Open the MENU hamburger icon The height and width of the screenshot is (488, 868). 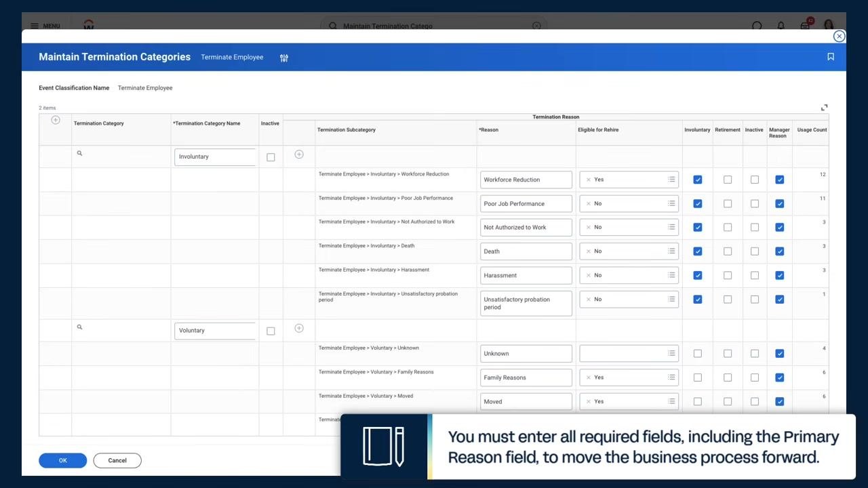click(x=35, y=26)
